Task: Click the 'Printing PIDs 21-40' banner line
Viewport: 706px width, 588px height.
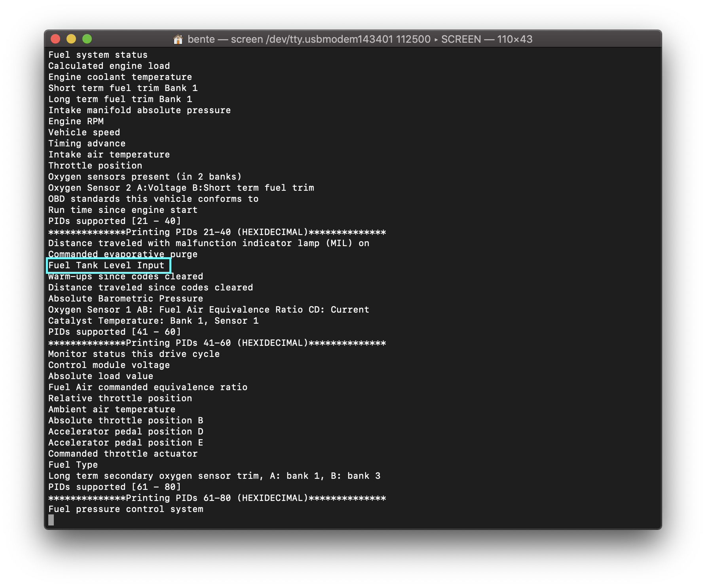Action: [x=217, y=232]
